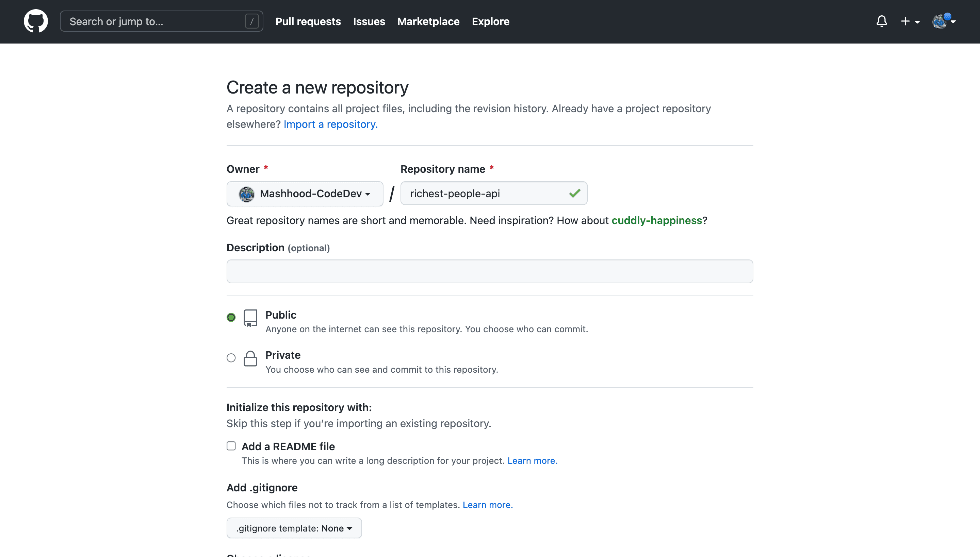This screenshot has width=980, height=557.
Task: Open the Issues menu item
Action: [369, 21]
